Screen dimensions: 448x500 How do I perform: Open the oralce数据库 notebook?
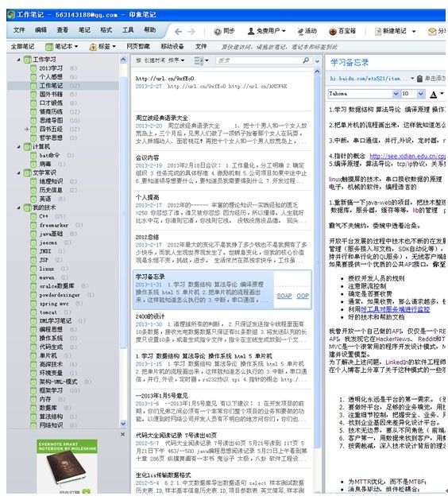pyautogui.click(x=56, y=286)
